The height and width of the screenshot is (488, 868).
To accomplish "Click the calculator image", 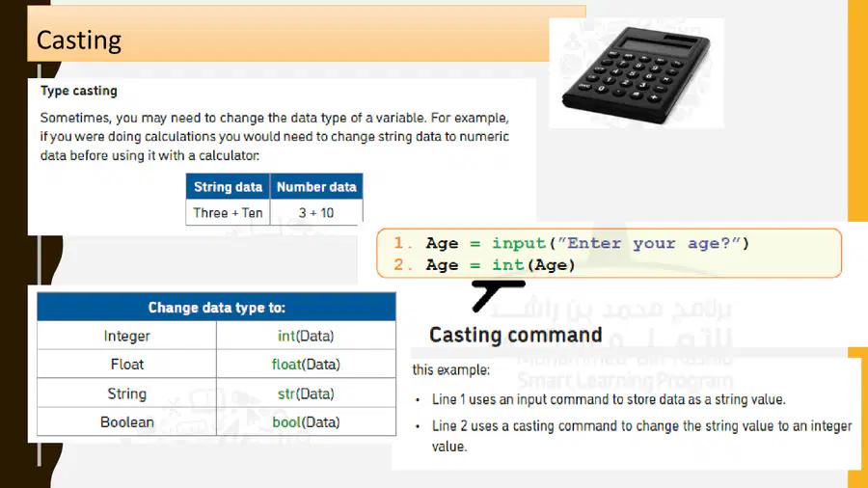I will point(637,74).
